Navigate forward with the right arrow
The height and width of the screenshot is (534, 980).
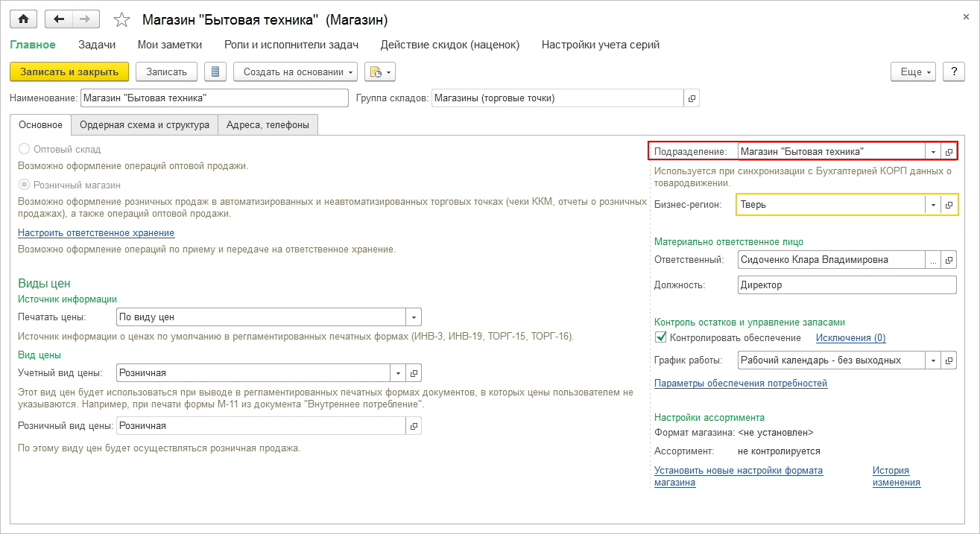[x=85, y=19]
